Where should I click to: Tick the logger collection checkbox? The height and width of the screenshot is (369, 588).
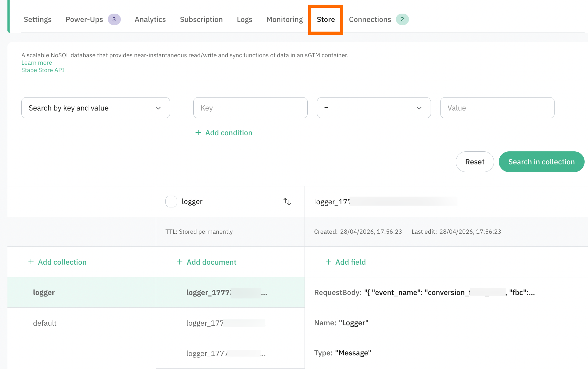171,202
